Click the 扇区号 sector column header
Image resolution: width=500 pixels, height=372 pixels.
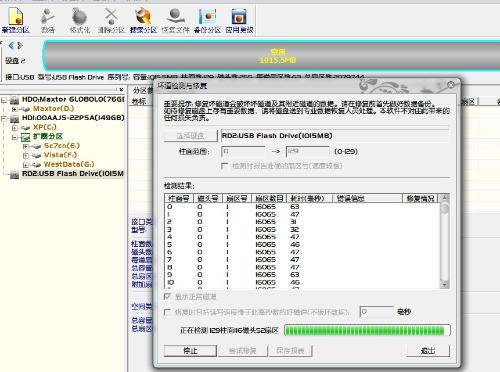(237, 198)
